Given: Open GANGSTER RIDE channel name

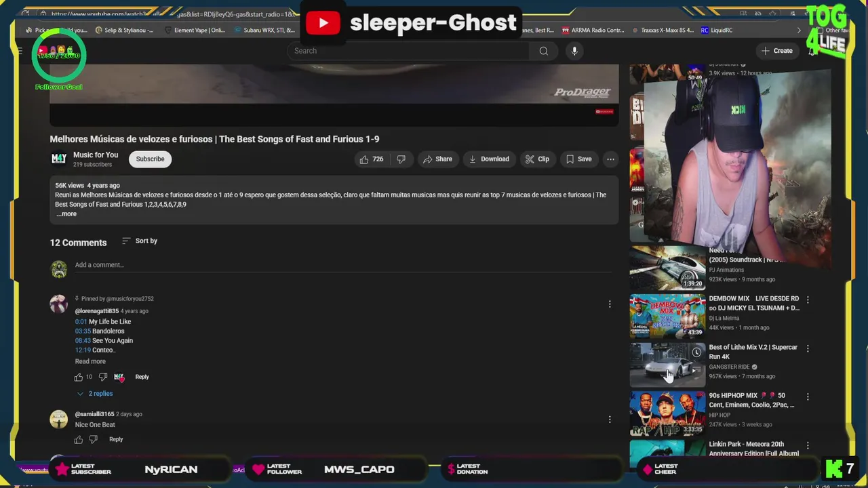Looking at the screenshot, I should tap(729, 367).
